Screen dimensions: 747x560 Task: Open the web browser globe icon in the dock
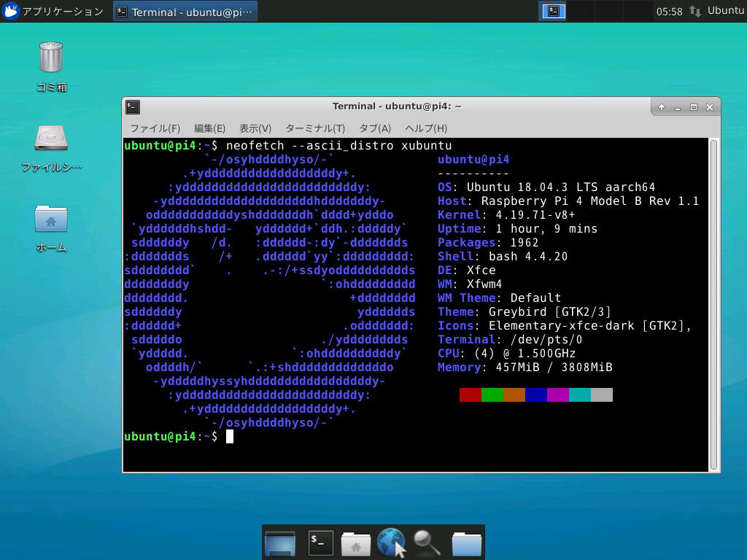pos(391,542)
